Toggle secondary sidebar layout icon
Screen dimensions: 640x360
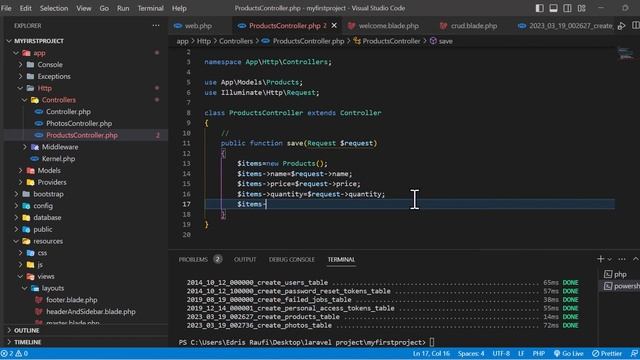coord(567,8)
